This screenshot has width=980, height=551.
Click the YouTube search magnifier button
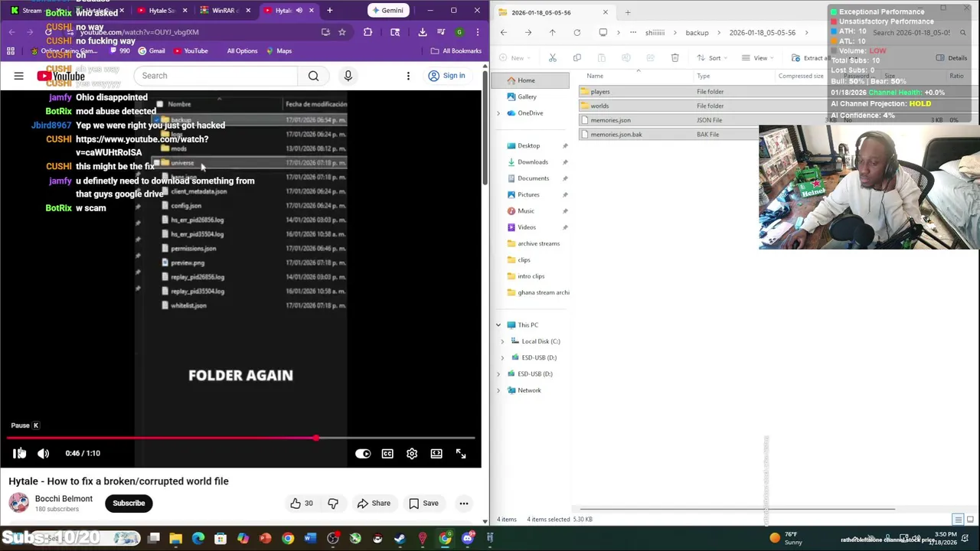coord(313,76)
